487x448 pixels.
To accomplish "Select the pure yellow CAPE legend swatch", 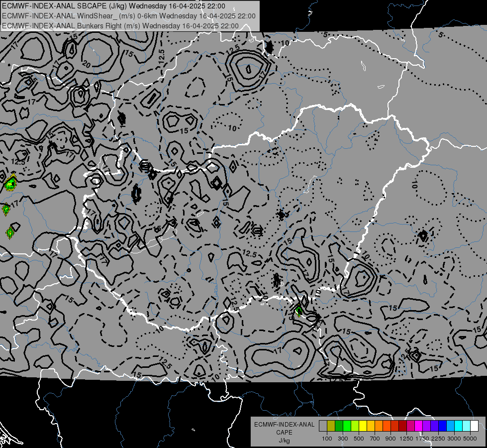I will click(363, 426).
